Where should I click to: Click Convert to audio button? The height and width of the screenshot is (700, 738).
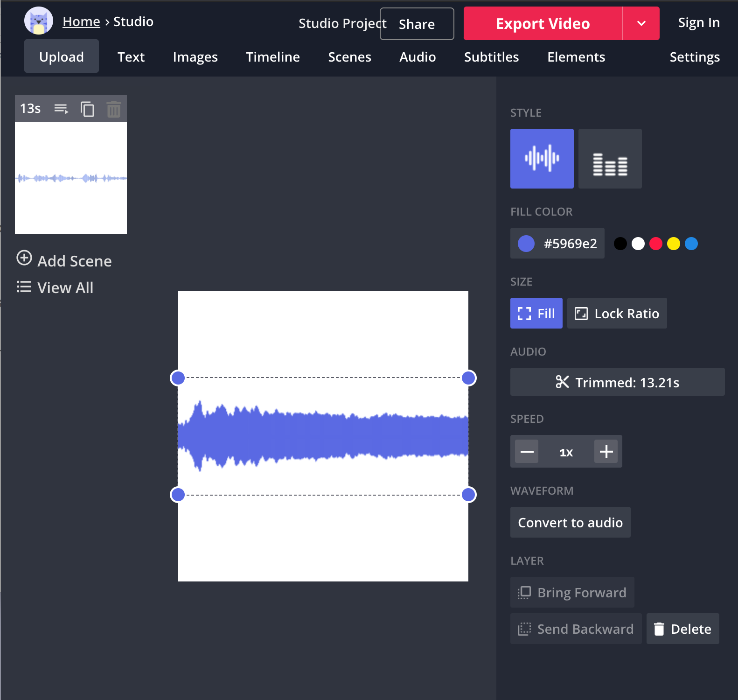point(570,522)
